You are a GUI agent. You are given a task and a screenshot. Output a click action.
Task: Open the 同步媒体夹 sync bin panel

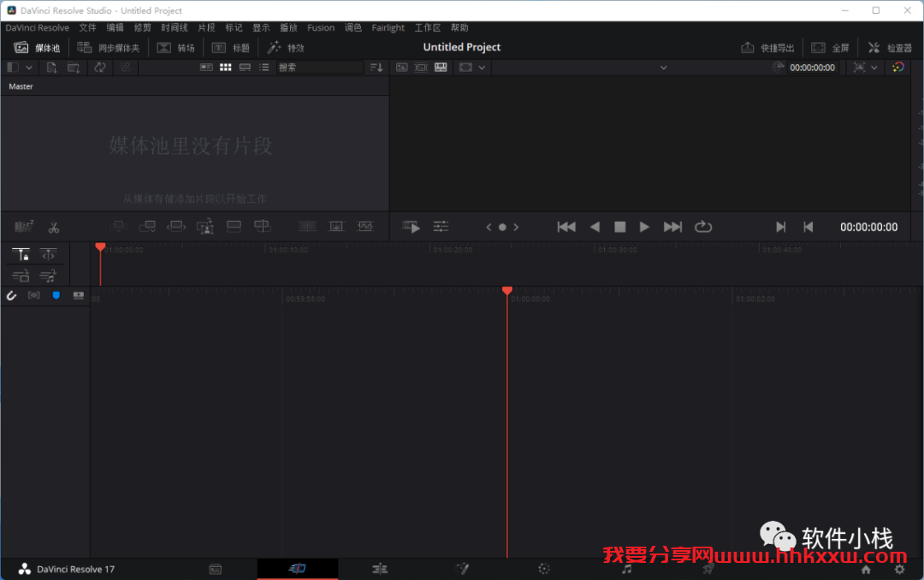click(x=109, y=48)
